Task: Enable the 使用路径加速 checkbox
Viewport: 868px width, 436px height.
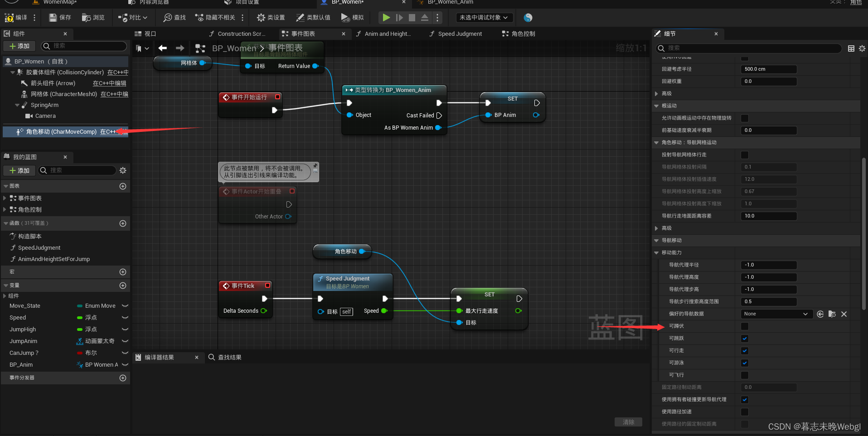Action: point(745,412)
